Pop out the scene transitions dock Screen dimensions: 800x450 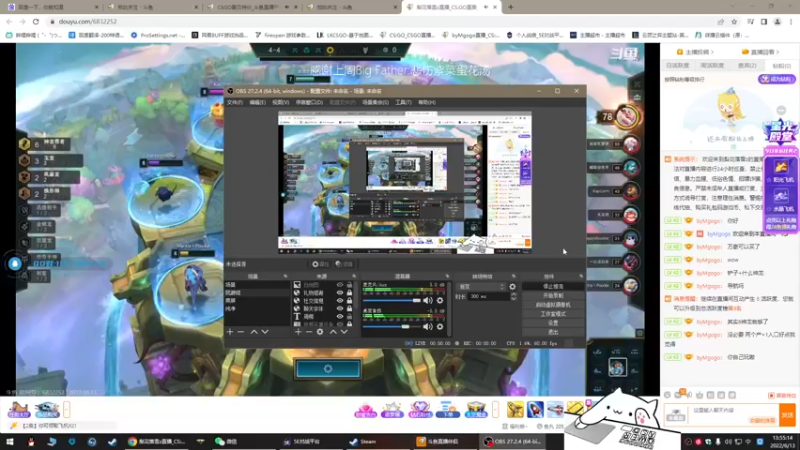click(514, 277)
